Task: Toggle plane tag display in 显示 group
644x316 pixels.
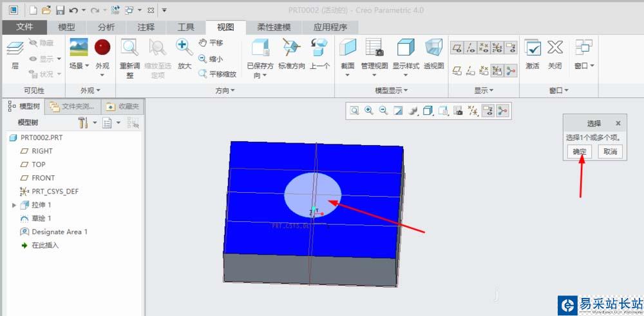Action: (x=457, y=71)
